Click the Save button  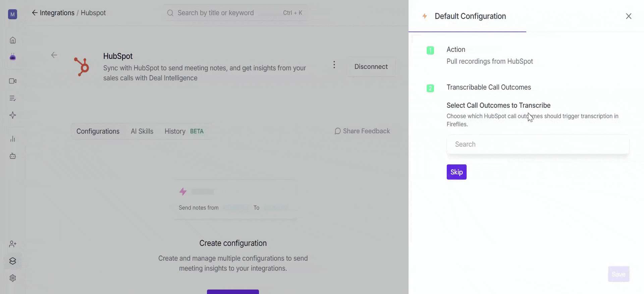click(x=619, y=274)
